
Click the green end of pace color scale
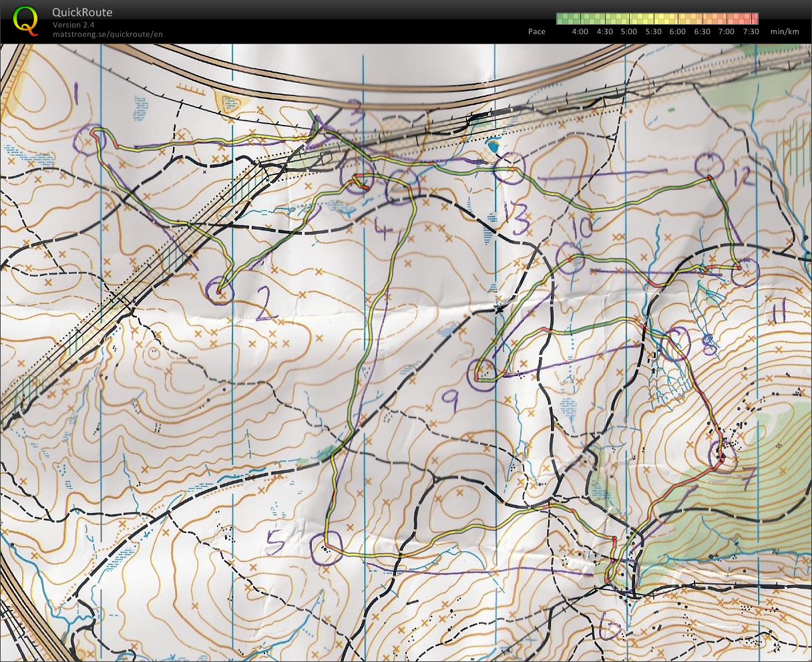(x=563, y=19)
